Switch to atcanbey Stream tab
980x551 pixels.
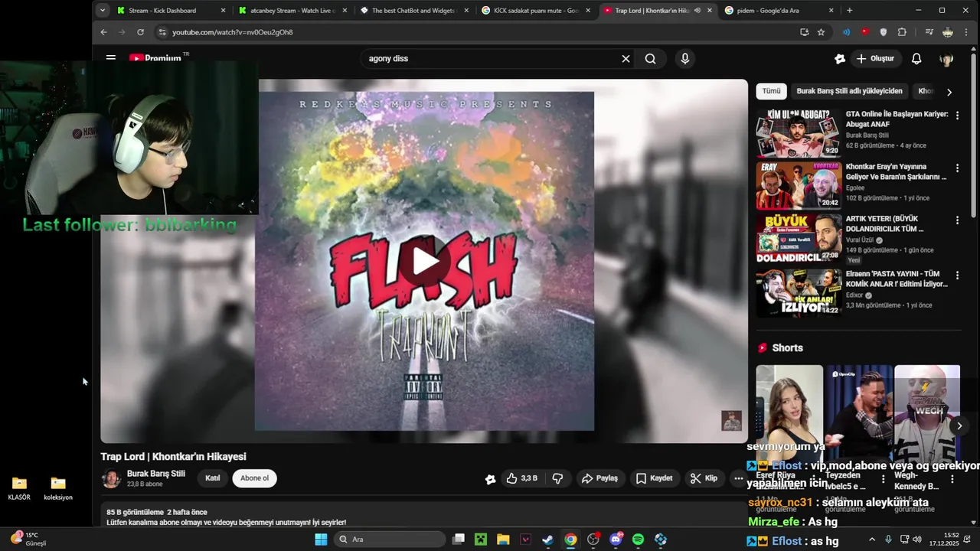pyautogui.click(x=292, y=11)
